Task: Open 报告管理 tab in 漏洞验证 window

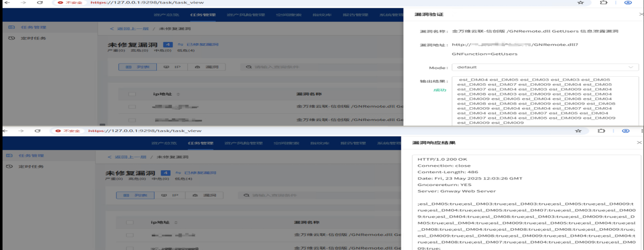Action: [355, 15]
